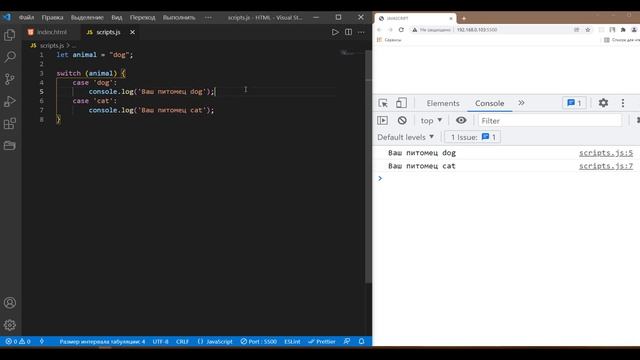Reload the page in Chrome
Screen dimensions: 640x360
click(x=401, y=30)
